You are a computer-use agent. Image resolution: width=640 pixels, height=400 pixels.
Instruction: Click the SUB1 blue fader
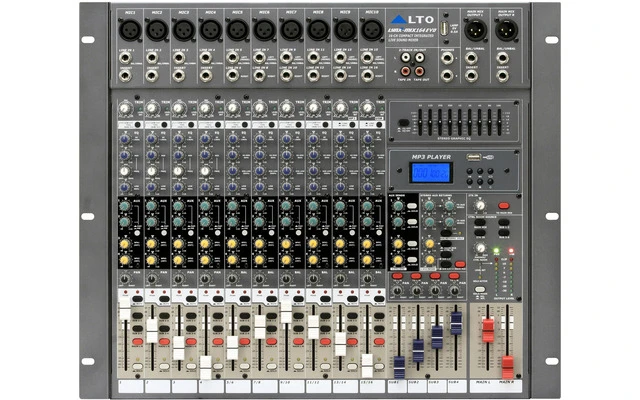click(x=399, y=367)
